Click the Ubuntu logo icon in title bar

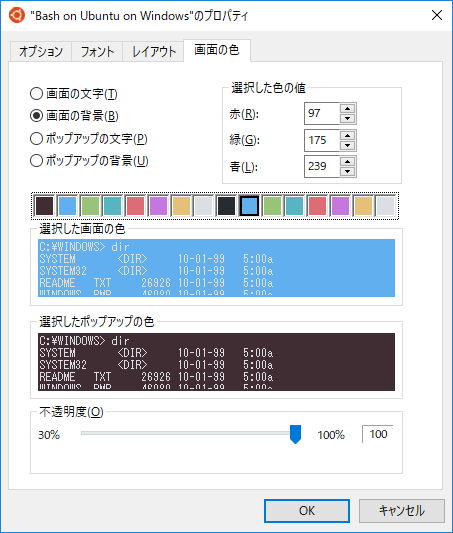tap(17, 15)
